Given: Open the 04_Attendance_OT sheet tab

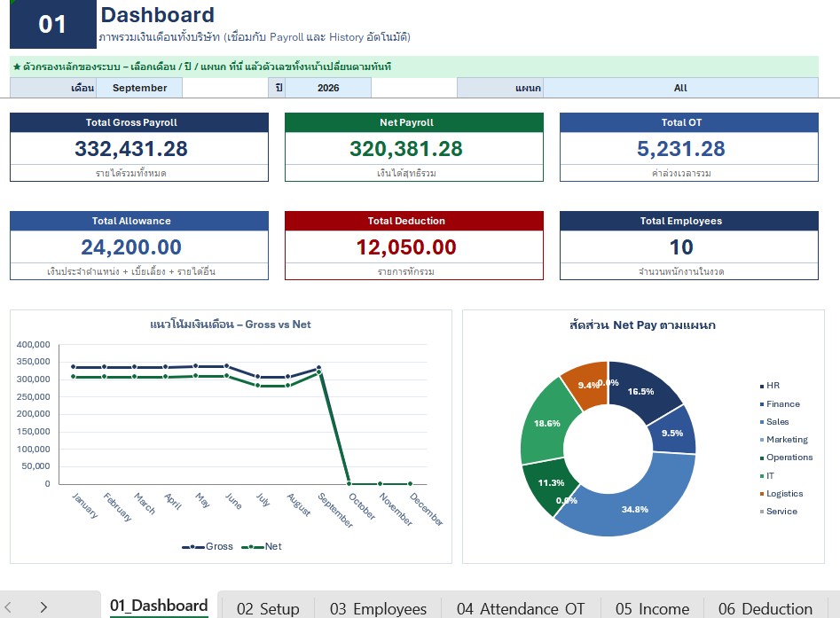Looking at the screenshot, I should 521,608.
